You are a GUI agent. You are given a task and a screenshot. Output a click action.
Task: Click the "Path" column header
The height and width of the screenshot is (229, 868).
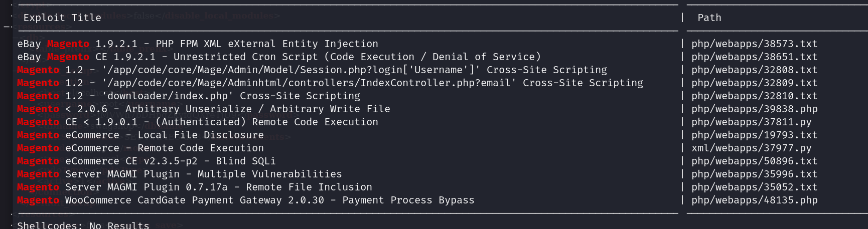(709, 18)
